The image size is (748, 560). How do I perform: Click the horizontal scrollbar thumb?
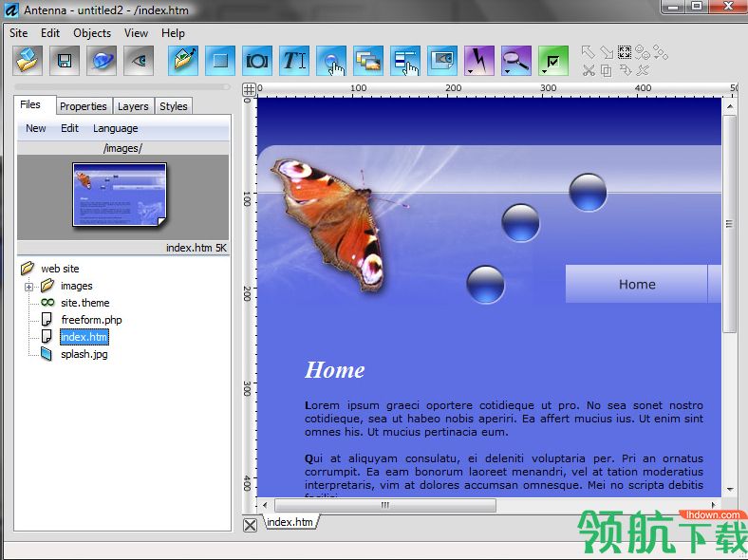(385, 505)
